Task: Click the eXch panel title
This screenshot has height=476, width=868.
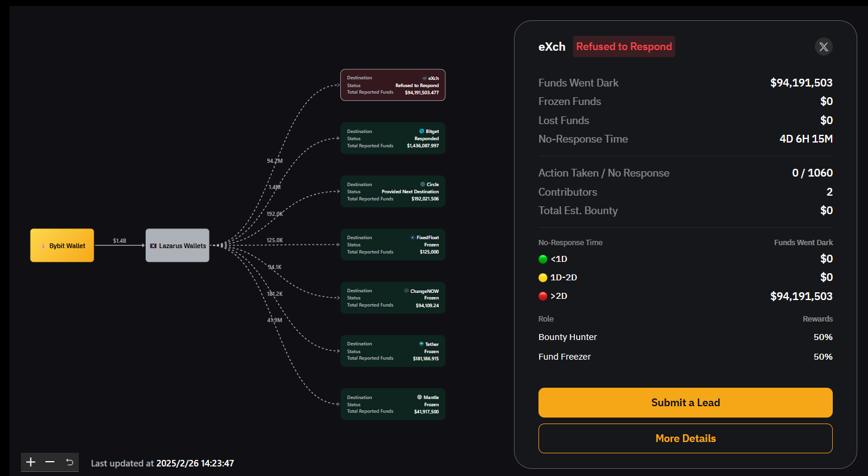Action: [x=552, y=47]
